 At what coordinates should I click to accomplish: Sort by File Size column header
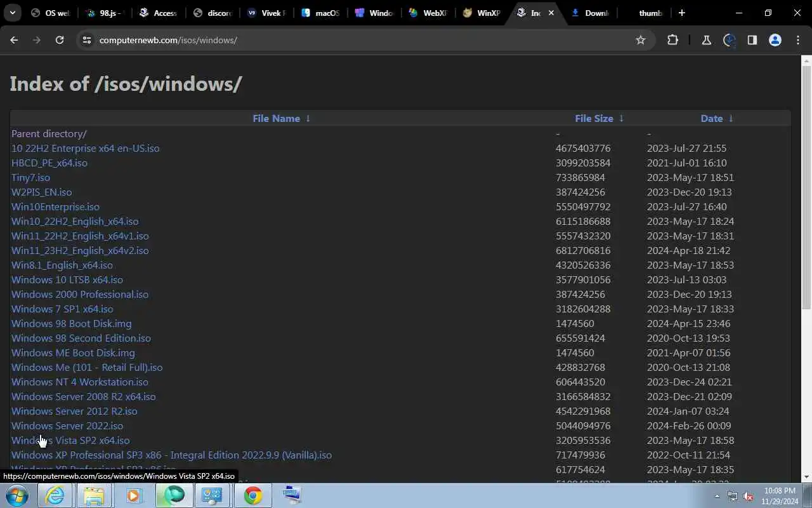point(594,118)
